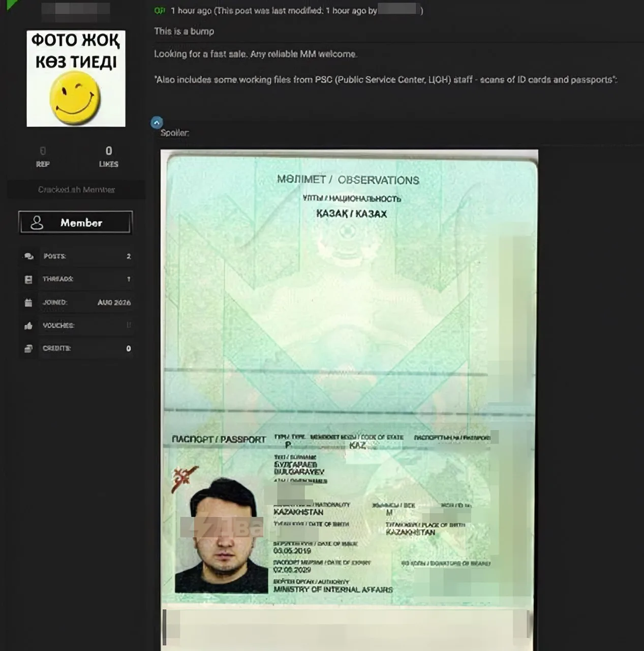Image resolution: width=644 pixels, height=651 pixels.
Task: Collapse the spoiler with the blue chevron
Action: tap(157, 123)
